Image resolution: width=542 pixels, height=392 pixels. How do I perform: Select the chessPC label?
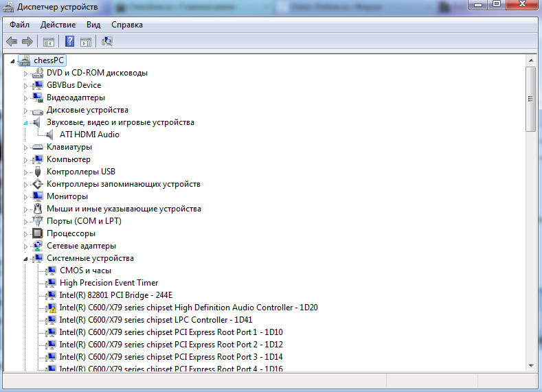click(x=48, y=60)
